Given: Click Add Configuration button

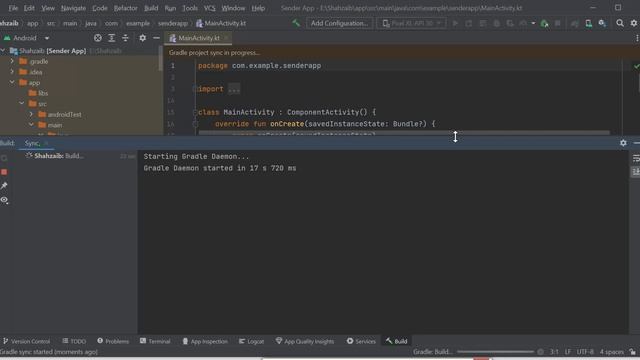Looking at the screenshot, I should coord(339,23).
